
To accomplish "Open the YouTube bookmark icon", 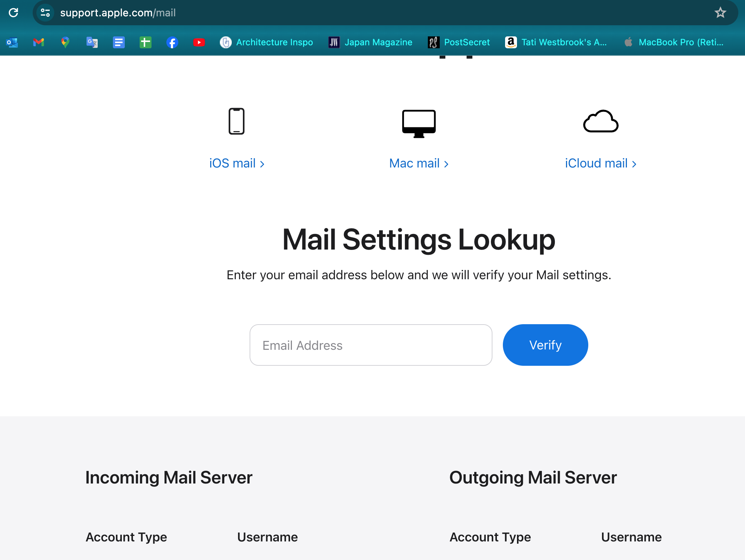I will 199,42.
